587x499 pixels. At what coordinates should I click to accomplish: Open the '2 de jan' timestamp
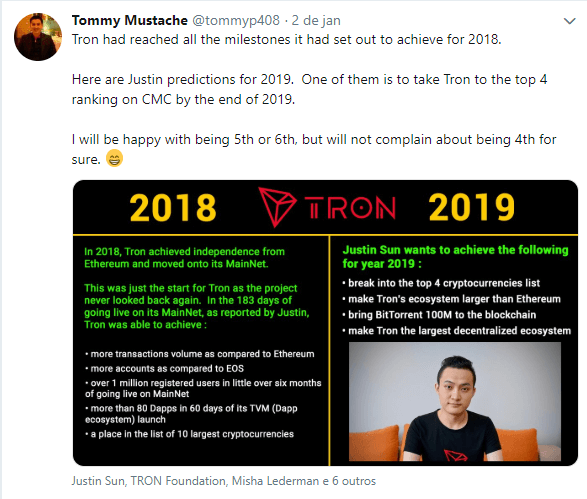[x=316, y=20]
